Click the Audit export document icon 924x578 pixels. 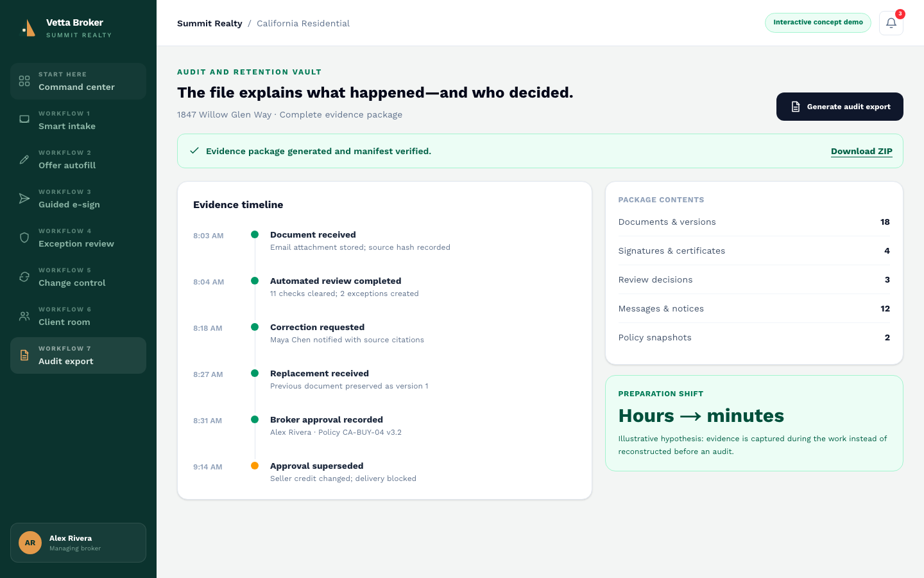pyautogui.click(x=24, y=355)
